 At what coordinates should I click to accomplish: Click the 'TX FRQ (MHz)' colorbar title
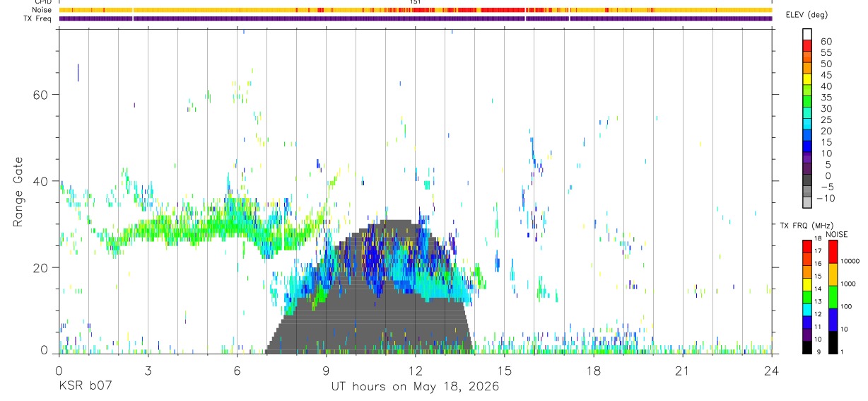coord(805,226)
